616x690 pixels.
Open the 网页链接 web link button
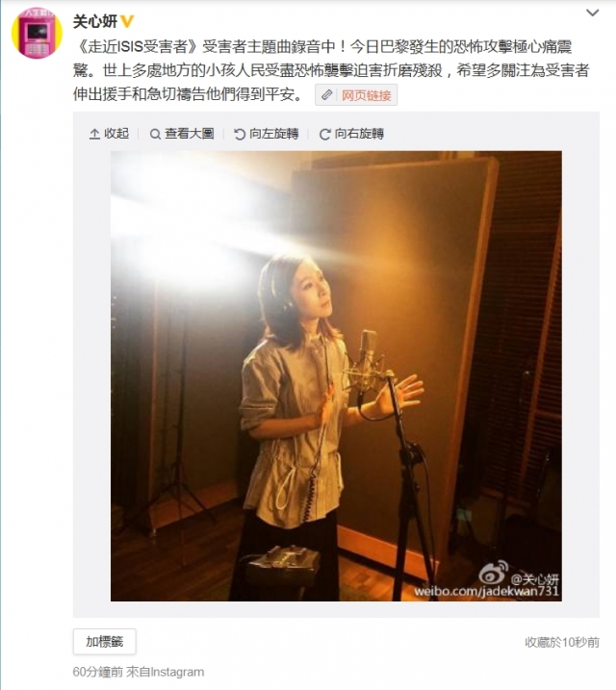pyautogui.click(x=356, y=95)
